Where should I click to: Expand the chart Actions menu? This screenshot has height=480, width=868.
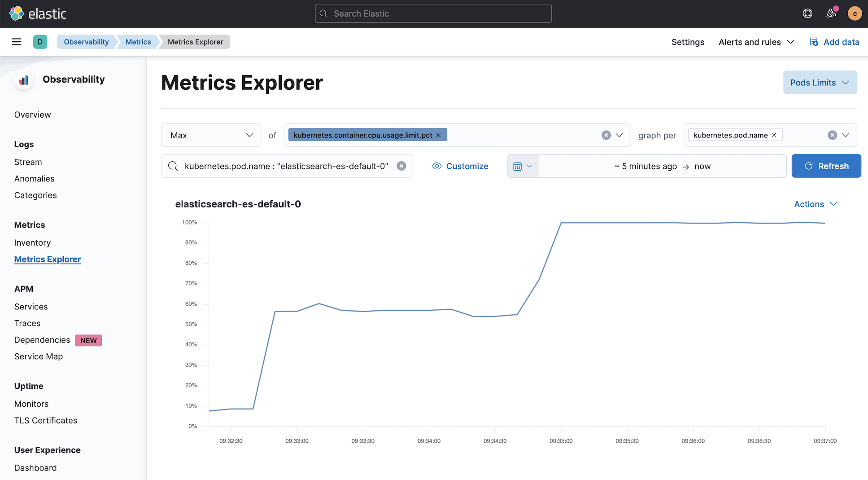click(x=815, y=204)
